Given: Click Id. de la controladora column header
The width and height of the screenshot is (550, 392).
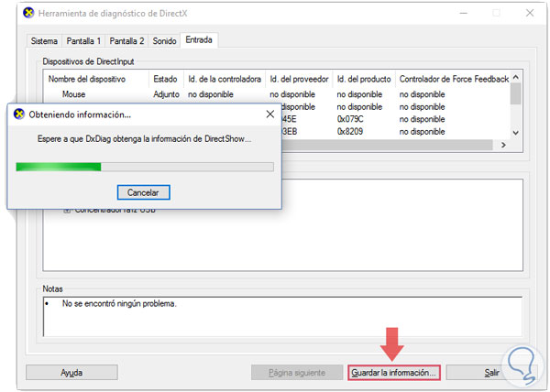Looking at the screenshot, I should [x=225, y=79].
